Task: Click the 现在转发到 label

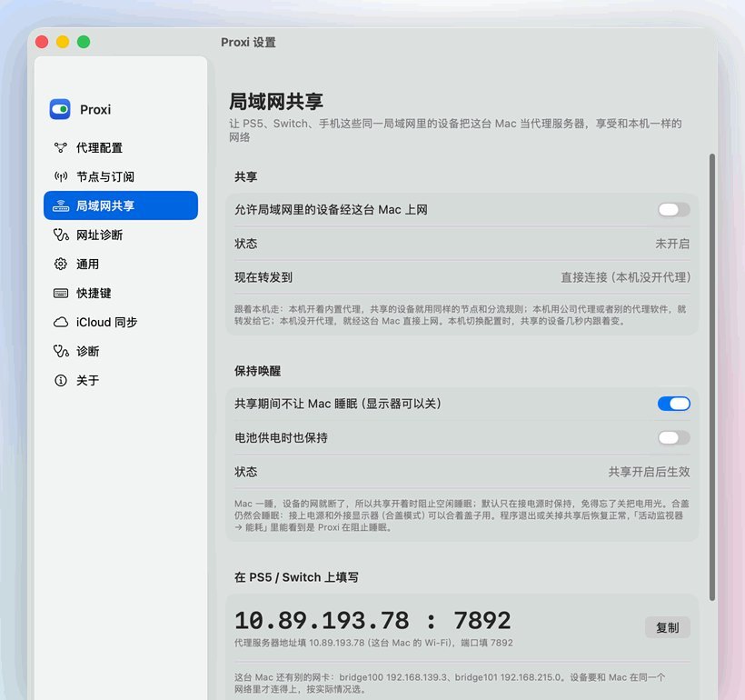Action: pos(263,277)
